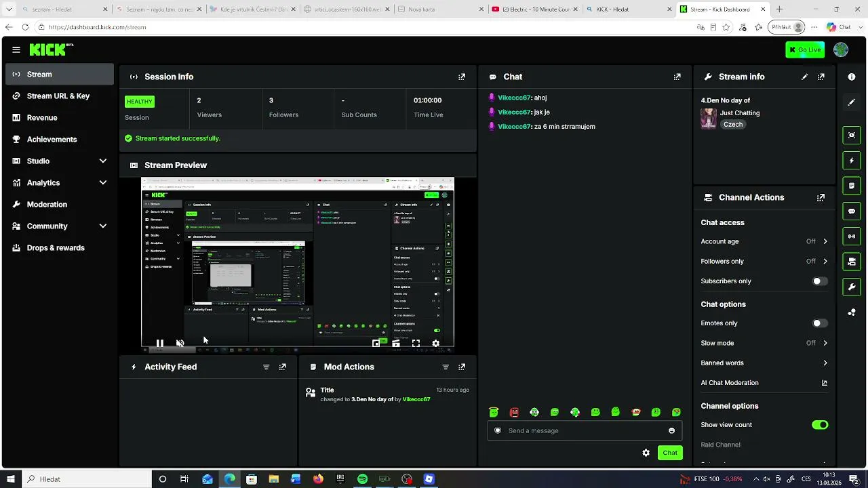868x488 pixels.
Task: Toggle the activity feed lightning widget icon
Action: (852, 161)
